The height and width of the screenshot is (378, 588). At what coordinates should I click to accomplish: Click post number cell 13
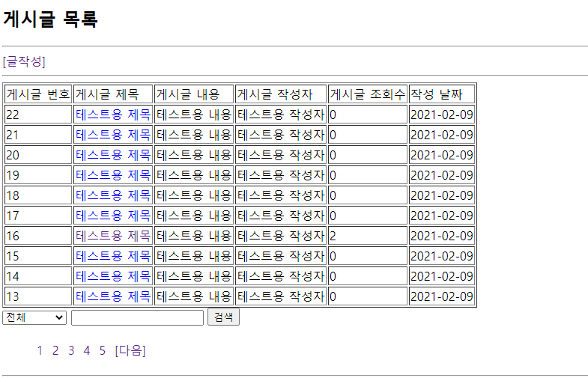[38, 296]
